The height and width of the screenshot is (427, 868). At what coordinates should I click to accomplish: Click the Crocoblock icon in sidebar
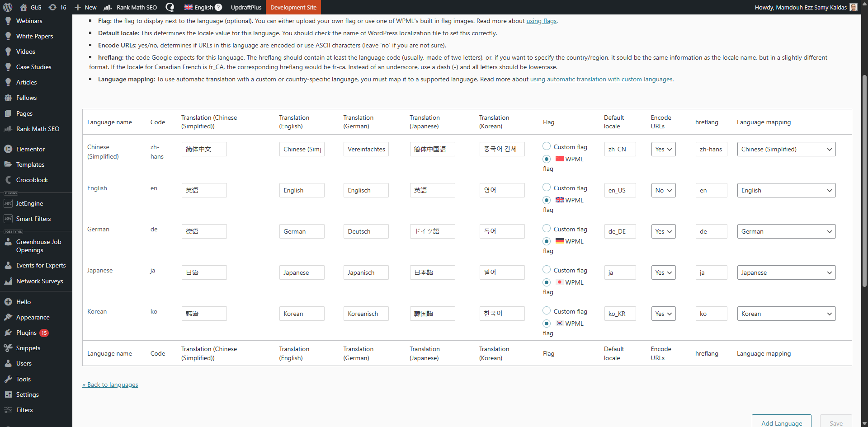[8, 180]
